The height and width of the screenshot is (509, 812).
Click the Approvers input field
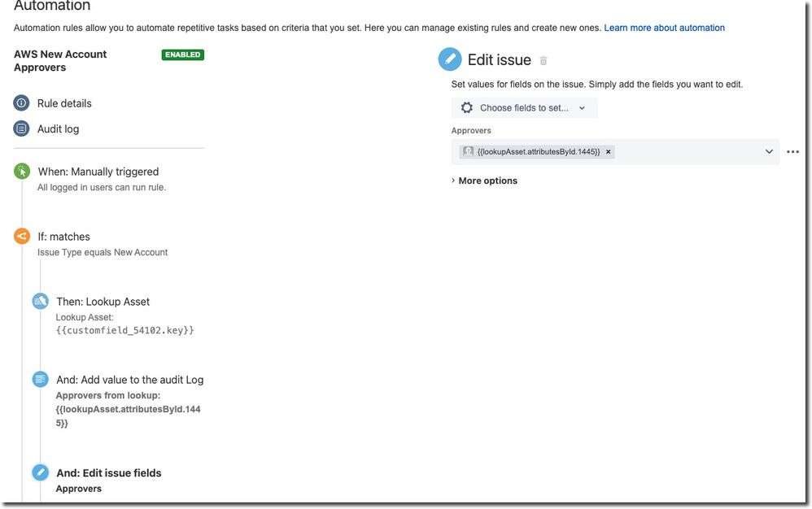(x=615, y=151)
